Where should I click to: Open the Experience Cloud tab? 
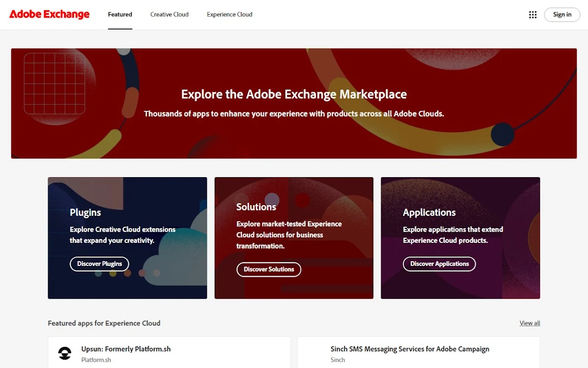(x=229, y=15)
